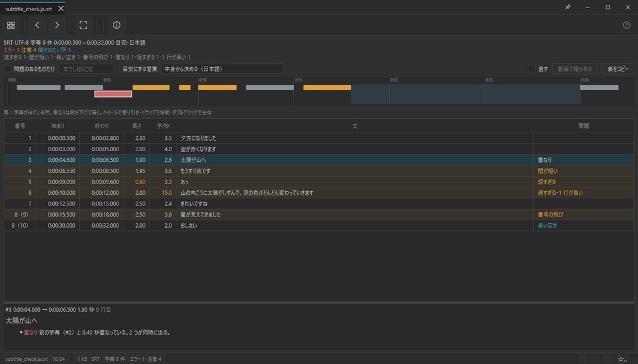Focus the 文でしぼりこむ filter field
The width and height of the screenshot is (638, 364).
pos(86,68)
